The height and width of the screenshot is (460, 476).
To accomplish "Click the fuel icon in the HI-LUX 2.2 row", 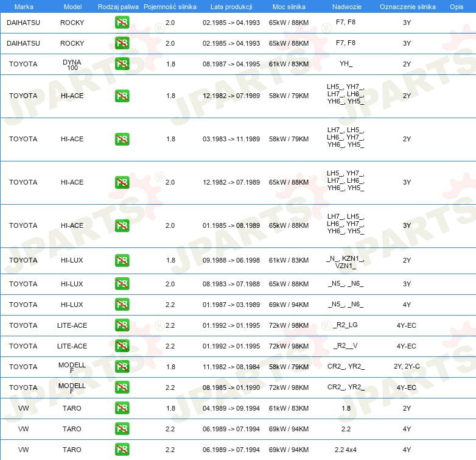I will pyautogui.click(x=122, y=305).
